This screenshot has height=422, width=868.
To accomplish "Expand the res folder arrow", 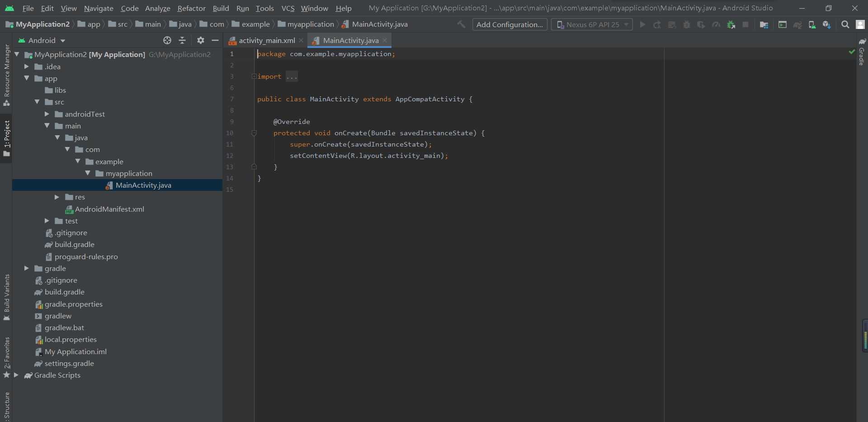I will [57, 197].
